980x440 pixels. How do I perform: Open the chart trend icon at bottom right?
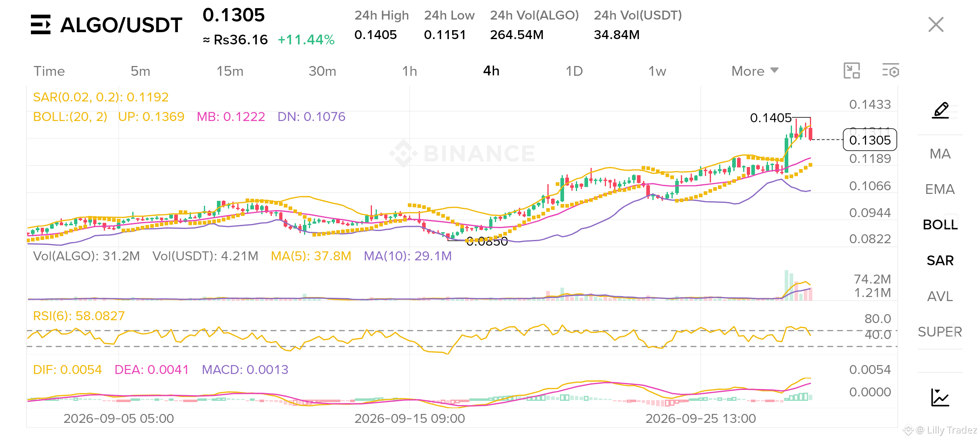[940, 397]
